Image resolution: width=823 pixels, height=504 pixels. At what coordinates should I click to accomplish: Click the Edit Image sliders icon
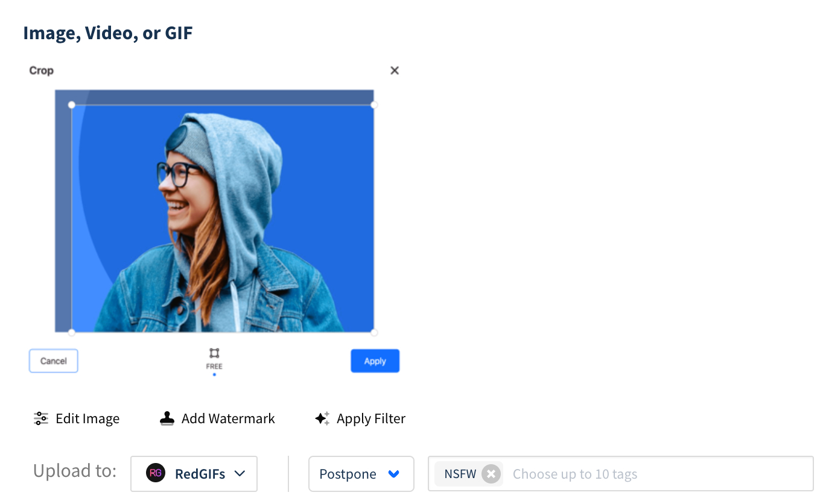click(x=41, y=418)
